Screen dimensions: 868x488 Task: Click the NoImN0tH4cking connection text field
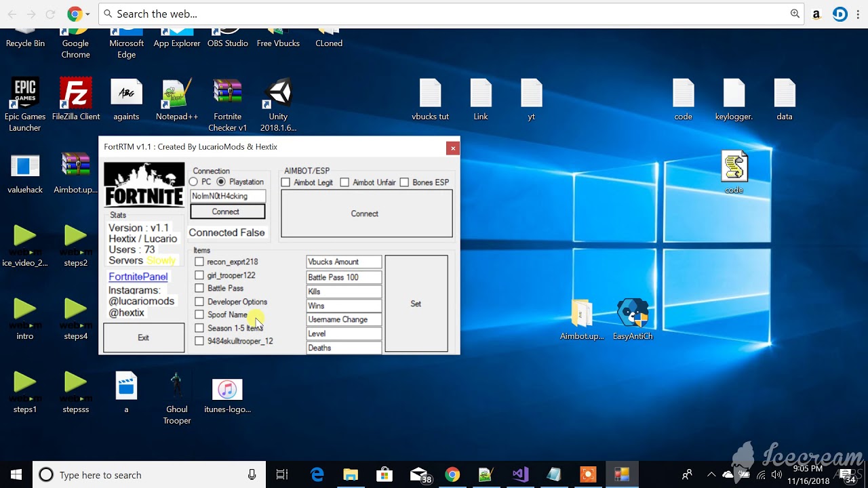227,196
